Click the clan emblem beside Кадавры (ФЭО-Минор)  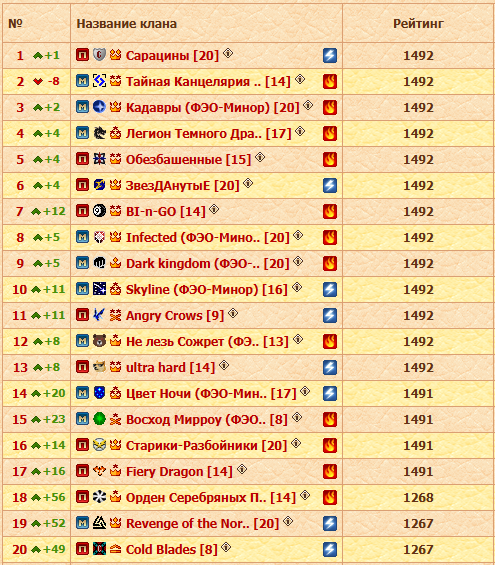tap(99, 107)
